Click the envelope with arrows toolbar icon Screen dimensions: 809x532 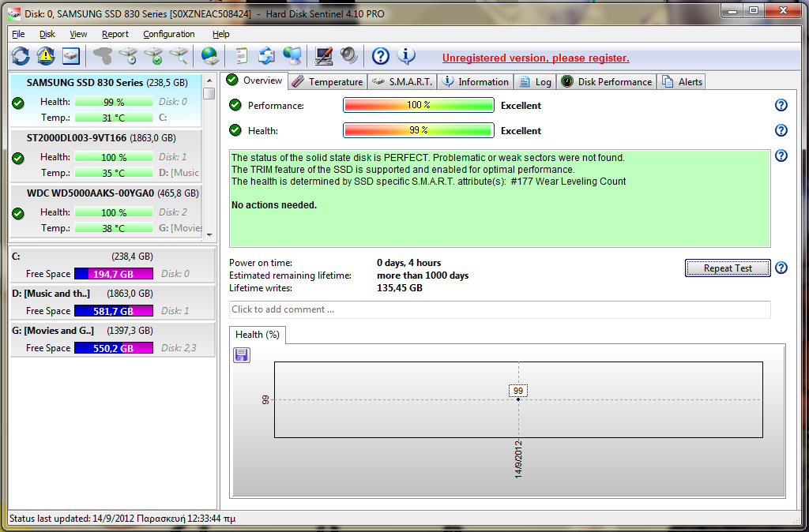pos(267,56)
